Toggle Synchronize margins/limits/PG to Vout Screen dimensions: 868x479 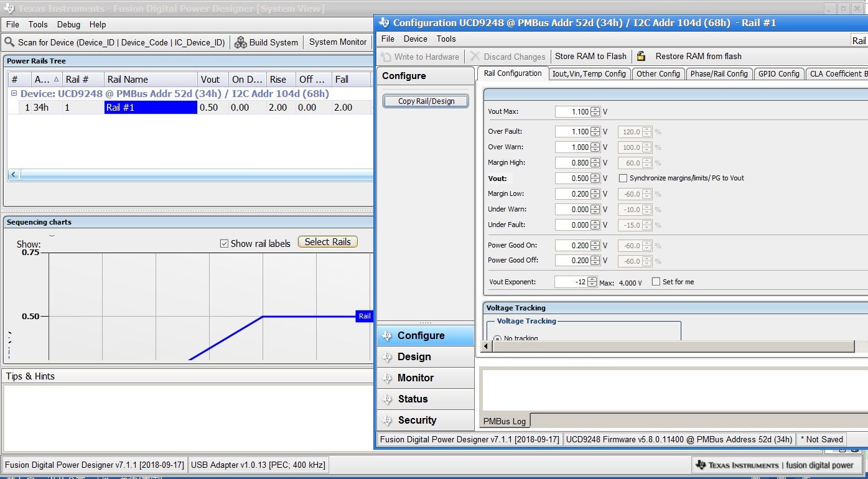click(623, 178)
